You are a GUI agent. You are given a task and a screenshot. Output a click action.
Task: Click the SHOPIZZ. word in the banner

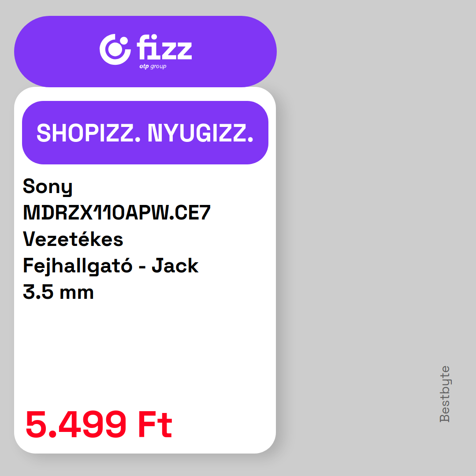coord(89,133)
